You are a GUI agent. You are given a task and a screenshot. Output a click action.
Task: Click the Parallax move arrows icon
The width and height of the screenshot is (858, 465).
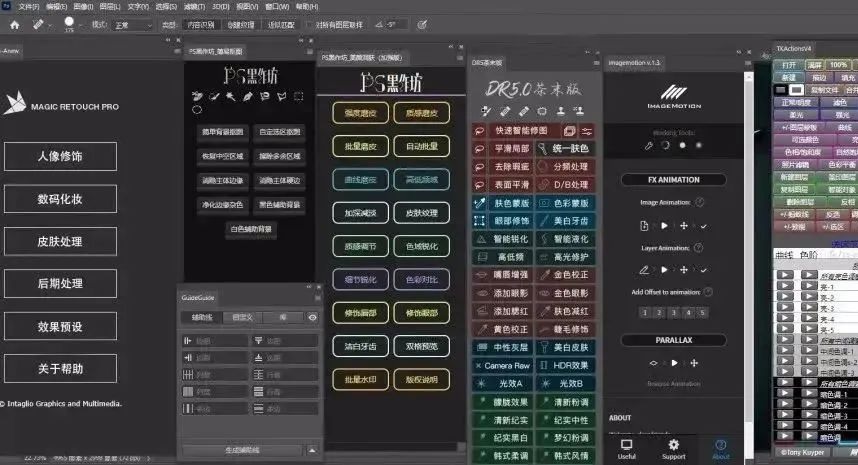point(694,363)
